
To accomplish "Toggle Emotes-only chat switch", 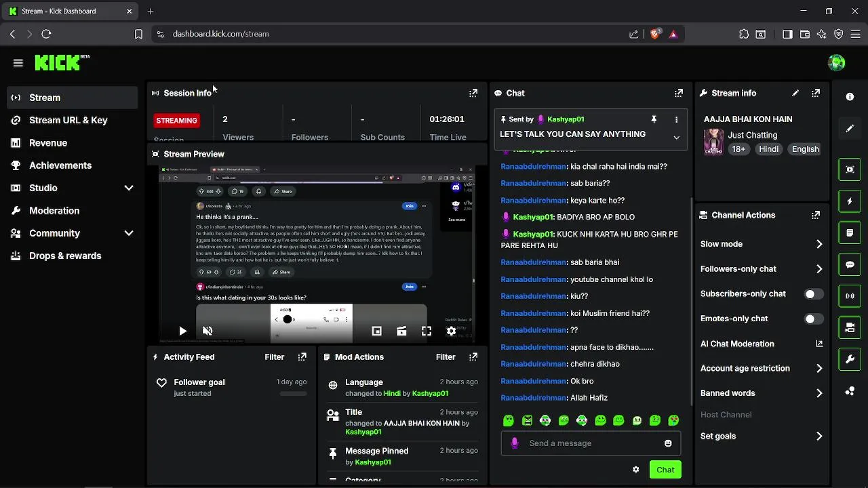I will point(814,319).
